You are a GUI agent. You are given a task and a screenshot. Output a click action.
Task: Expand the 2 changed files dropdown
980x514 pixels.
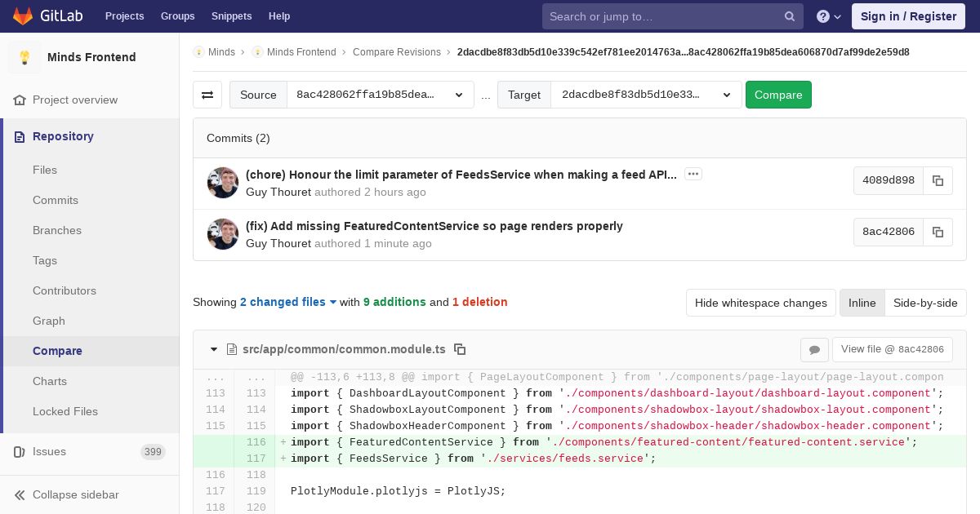point(288,302)
